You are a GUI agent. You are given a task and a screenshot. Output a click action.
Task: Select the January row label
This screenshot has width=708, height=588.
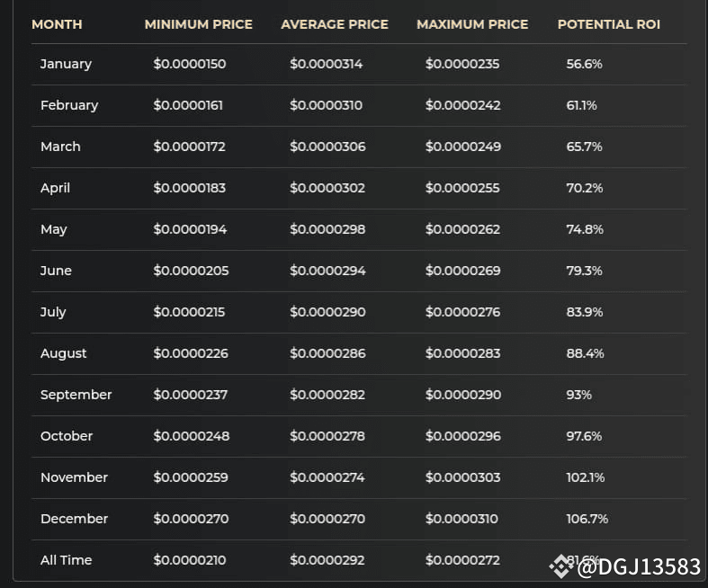coord(66,64)
